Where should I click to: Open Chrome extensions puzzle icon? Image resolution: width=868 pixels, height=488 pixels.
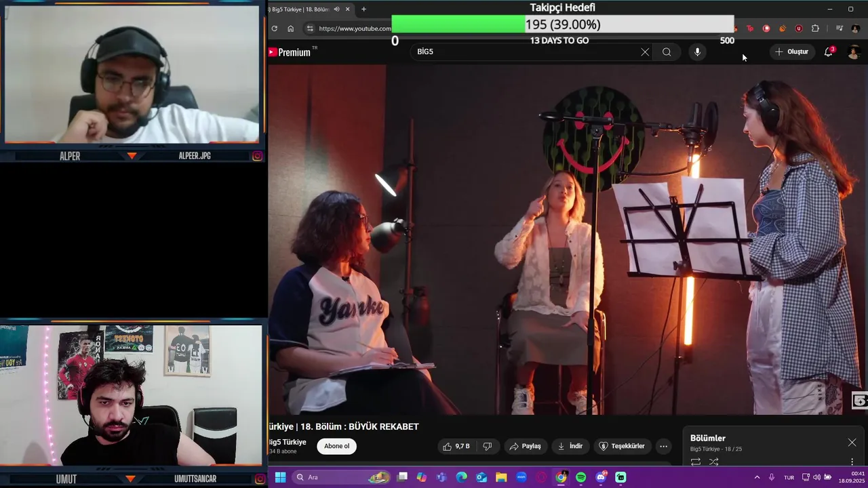(815, 28)
